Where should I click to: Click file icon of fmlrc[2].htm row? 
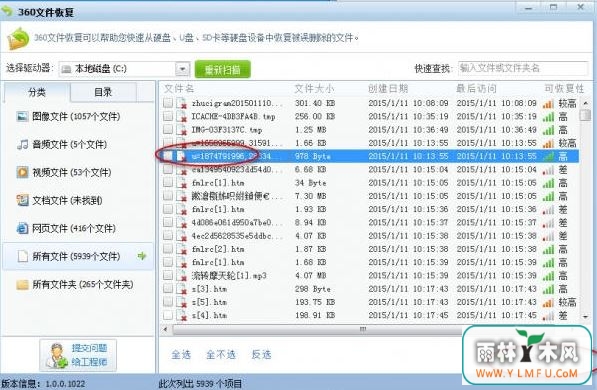182,249
